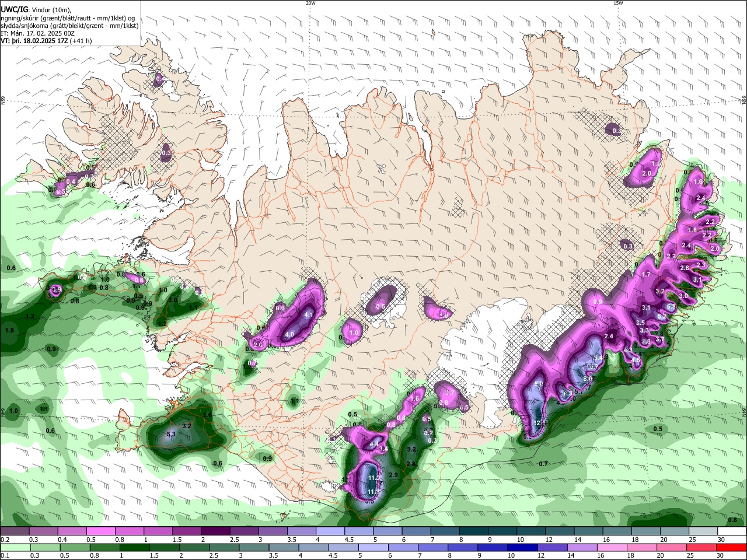Pick the navy blue 10–12 rain swatch

pyautogui.click(x=521, y=547)
